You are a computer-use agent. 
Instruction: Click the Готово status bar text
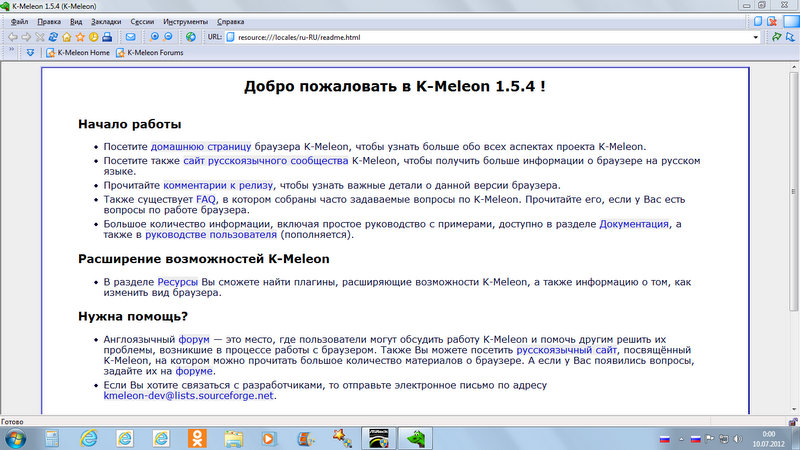click(12, 422)
